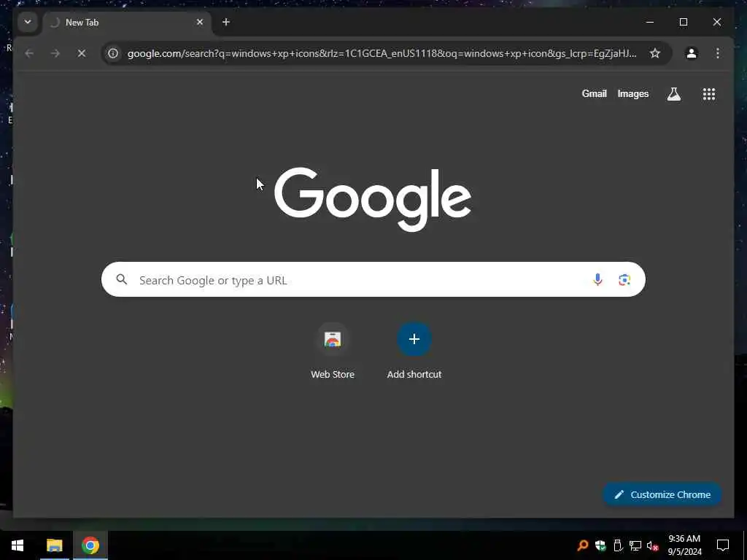This screenshot has width=747, height=560.
Task: Click the safely remove hardware icon
Action: coord(618,545)
